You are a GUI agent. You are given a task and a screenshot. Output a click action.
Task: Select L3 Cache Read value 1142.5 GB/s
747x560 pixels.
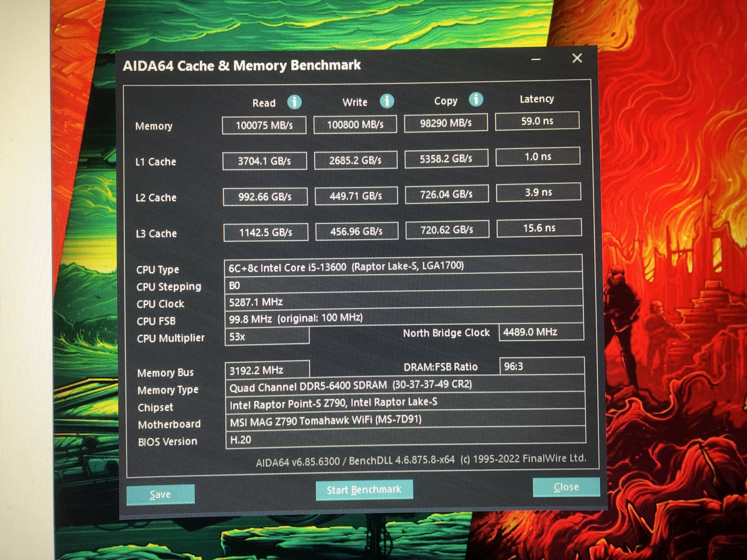266,232
